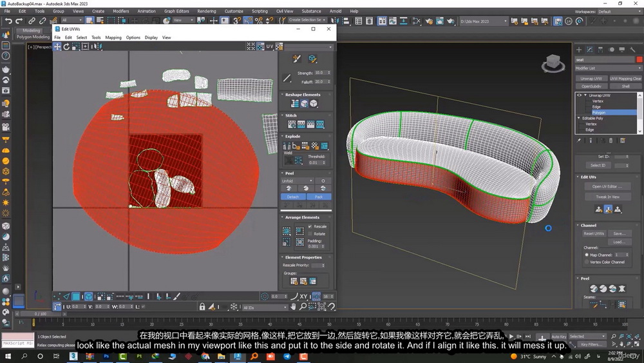The image size is (644, 363).
Task: Toggle the circle button next to Unfold dropdown
Action: pyautogui.click(x=323, y=181)
